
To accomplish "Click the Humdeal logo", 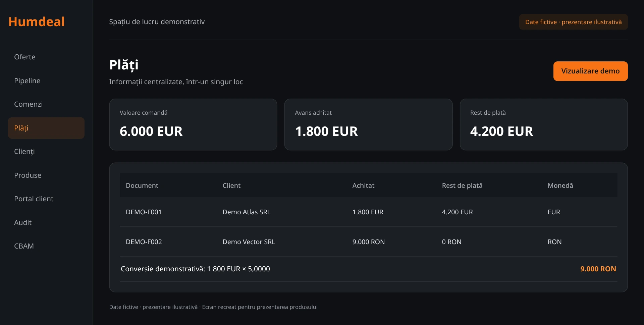I will coord(36,22).
